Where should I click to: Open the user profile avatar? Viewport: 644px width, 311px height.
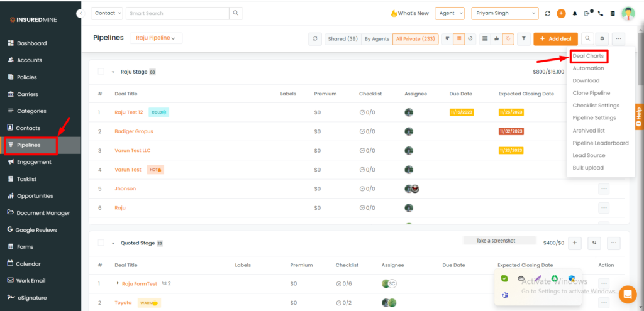(628, 13)
